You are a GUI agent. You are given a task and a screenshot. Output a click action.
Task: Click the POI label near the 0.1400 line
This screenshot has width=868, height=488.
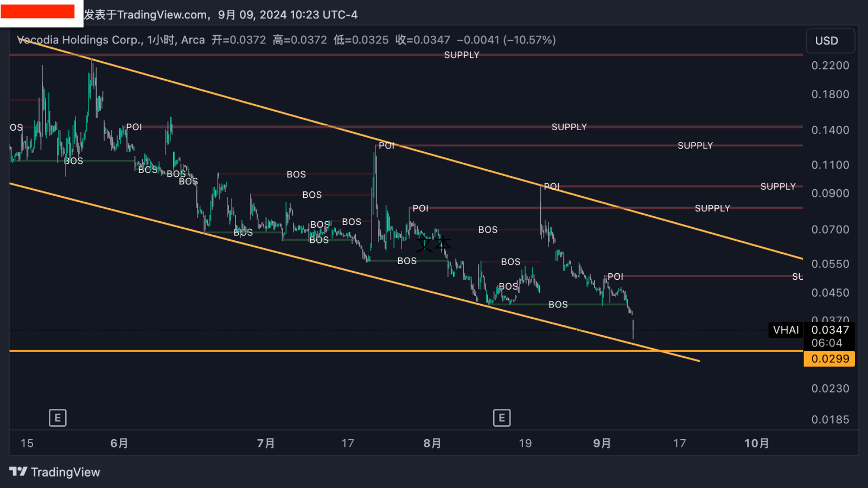point(134,127)
